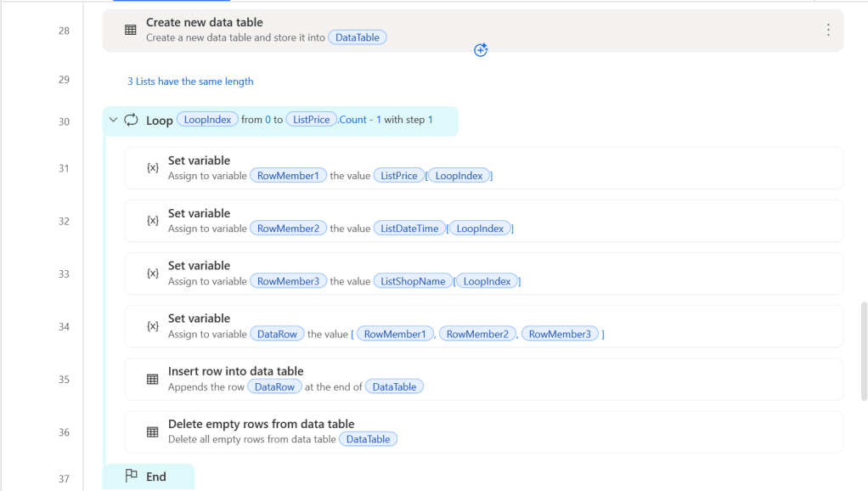Select the '3 Lists have the same length' comment
This screenshot has width=868, height=491.
[190, 82]
